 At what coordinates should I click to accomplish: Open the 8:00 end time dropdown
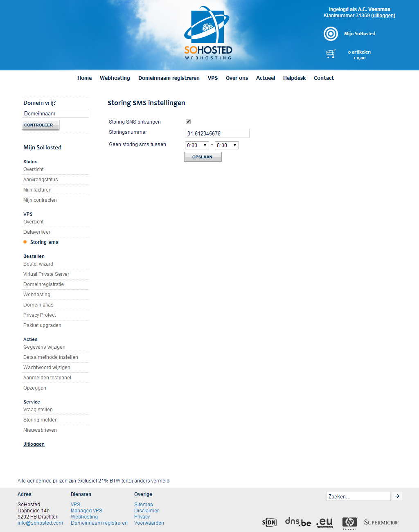(227, 145)
